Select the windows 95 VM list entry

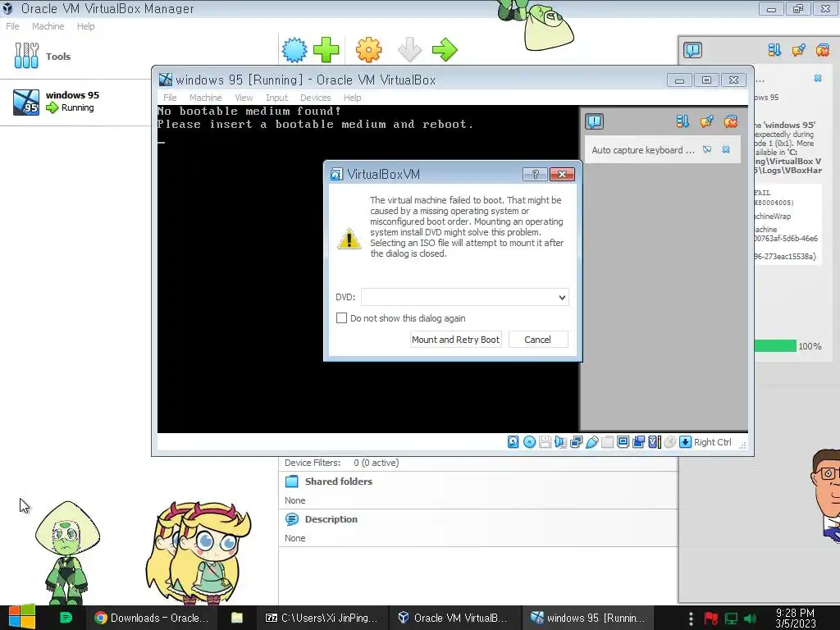click(x=75, y=102)
